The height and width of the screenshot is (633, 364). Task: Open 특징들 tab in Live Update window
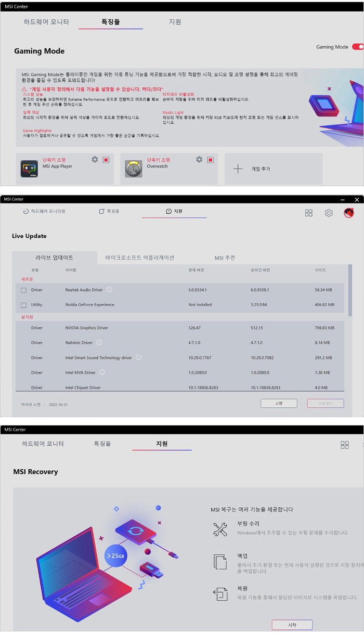(109, 212)
